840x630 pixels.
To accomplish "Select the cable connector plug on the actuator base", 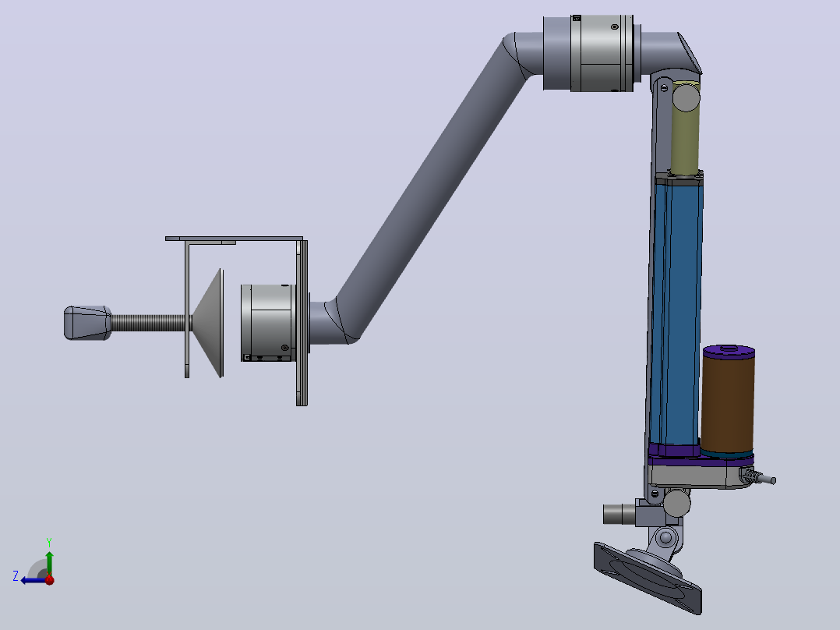I will [757, 476].
